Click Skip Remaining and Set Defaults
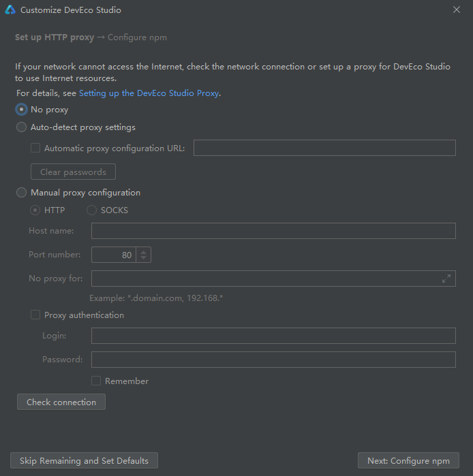The width and height of the screenshot is (473, 476). click(84, 460)
